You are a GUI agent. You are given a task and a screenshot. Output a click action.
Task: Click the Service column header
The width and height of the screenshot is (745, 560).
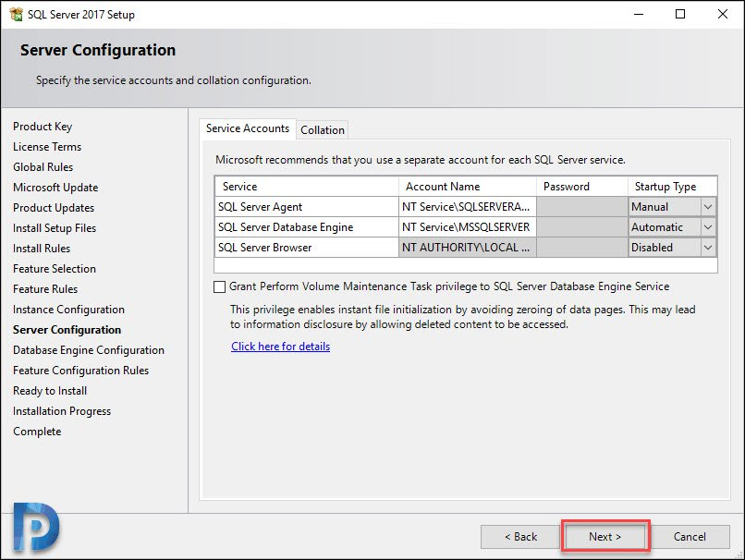(307, 187)
